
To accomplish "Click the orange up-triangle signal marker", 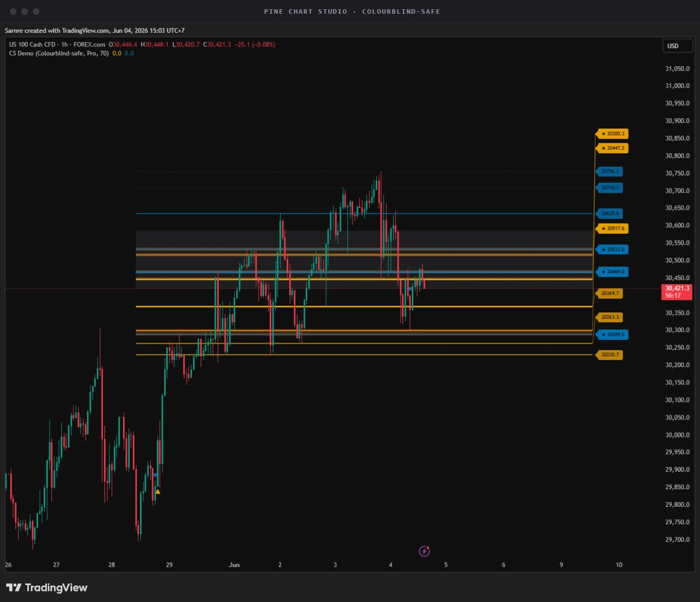I will pos(157,491).
